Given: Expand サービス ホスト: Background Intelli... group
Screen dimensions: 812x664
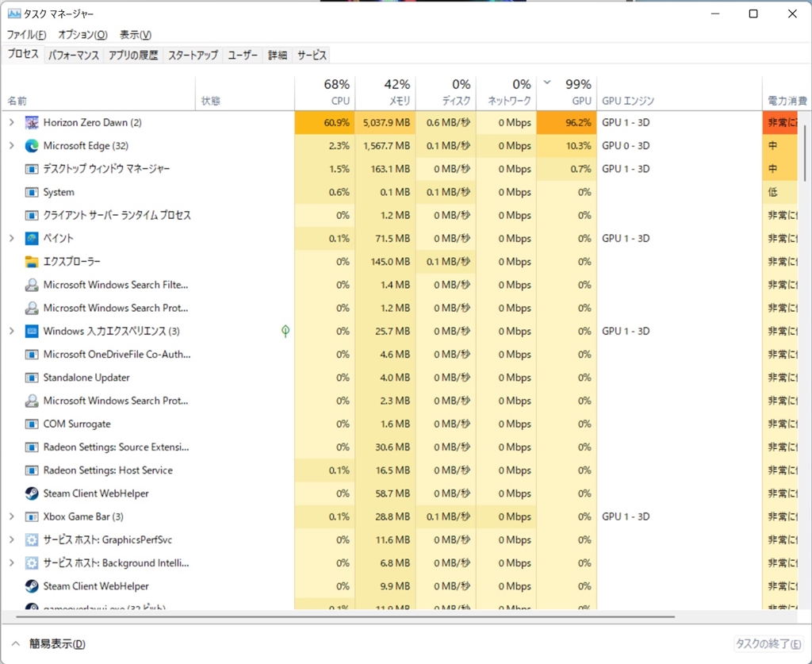Looking at the screenshot, I should 11,563.
